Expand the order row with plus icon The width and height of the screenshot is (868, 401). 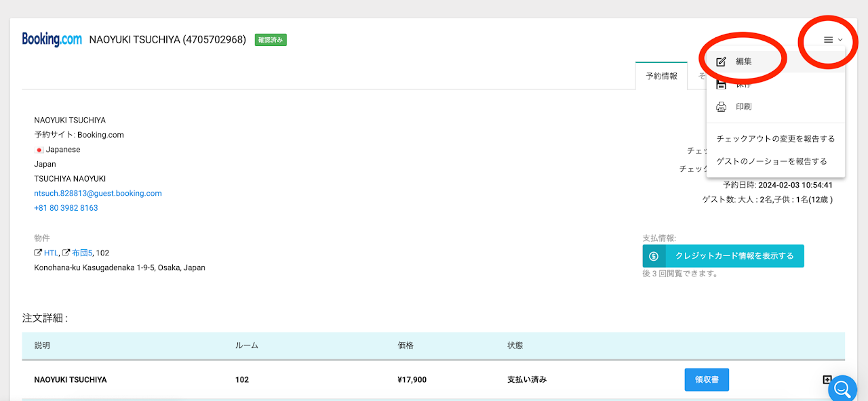point(827,380)
